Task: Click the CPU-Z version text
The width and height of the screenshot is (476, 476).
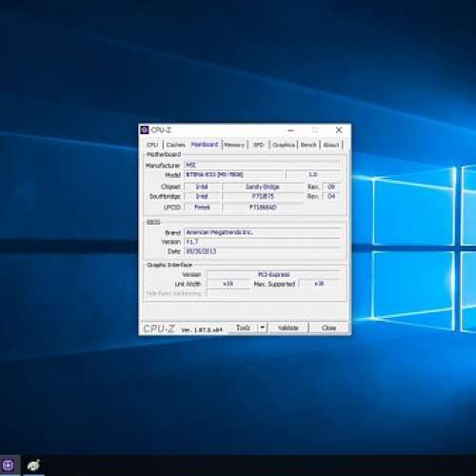Action: [x=202, y=330]
